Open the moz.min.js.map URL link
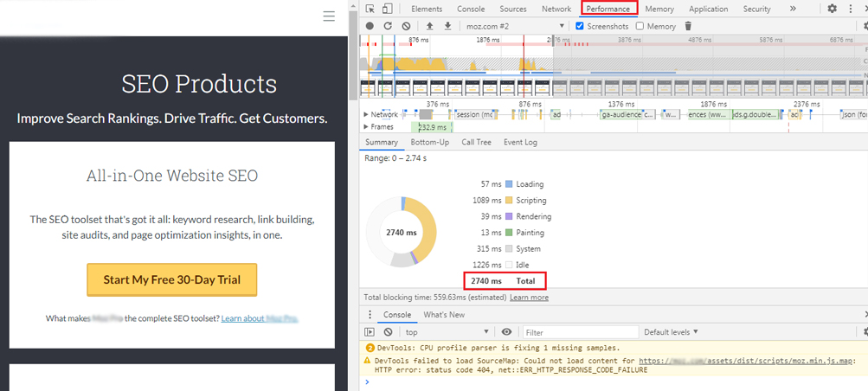Viewport: 868px width, 391px height. pyautogui.click(x=747, y=361)
